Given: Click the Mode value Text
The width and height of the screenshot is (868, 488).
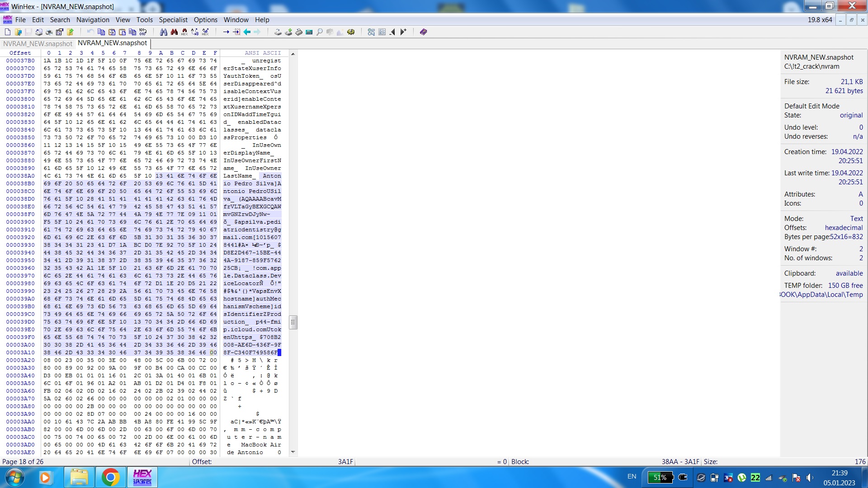Looking at the screenshot, I should point(856,219).
